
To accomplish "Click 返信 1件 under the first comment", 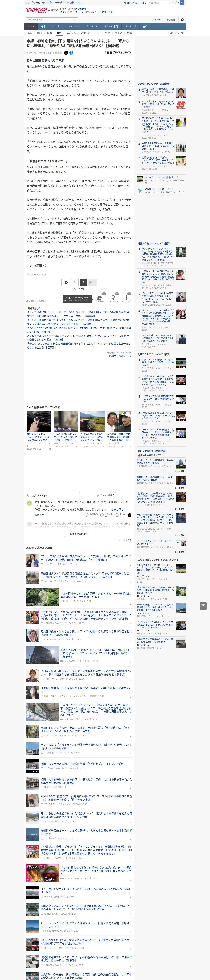I will pos(39,515).
